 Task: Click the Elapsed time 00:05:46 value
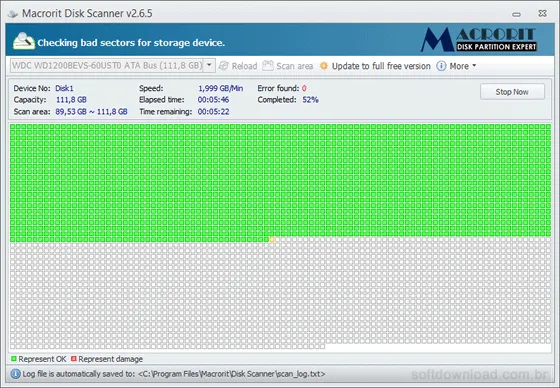point(214,100)
